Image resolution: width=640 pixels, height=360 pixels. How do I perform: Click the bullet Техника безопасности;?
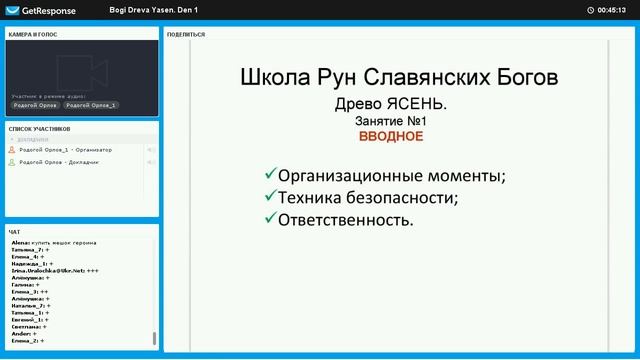pos(368,198)
